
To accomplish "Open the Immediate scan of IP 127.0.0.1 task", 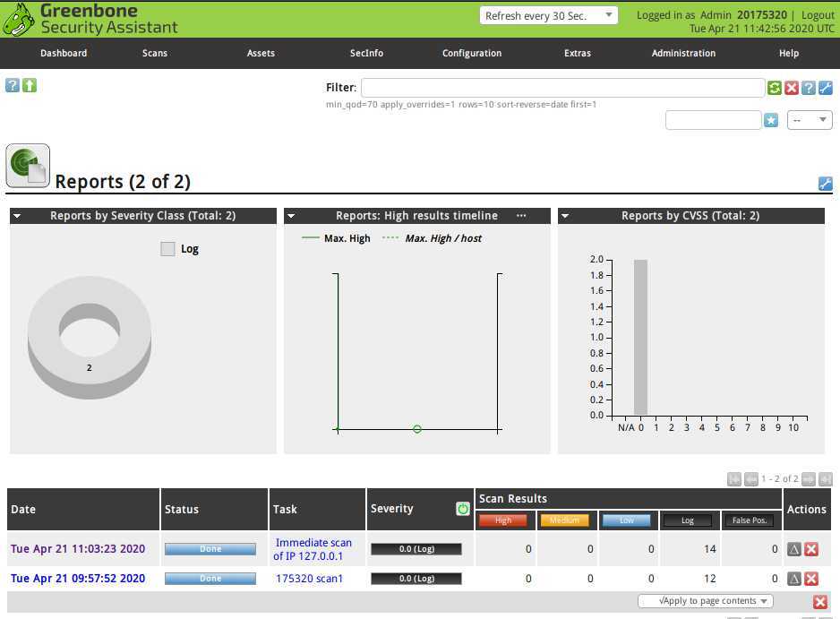I will coord(313,549).
